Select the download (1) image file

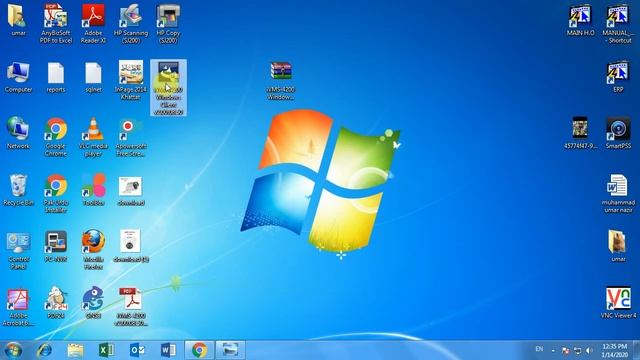pyautogui.click(x=131, y=246)
